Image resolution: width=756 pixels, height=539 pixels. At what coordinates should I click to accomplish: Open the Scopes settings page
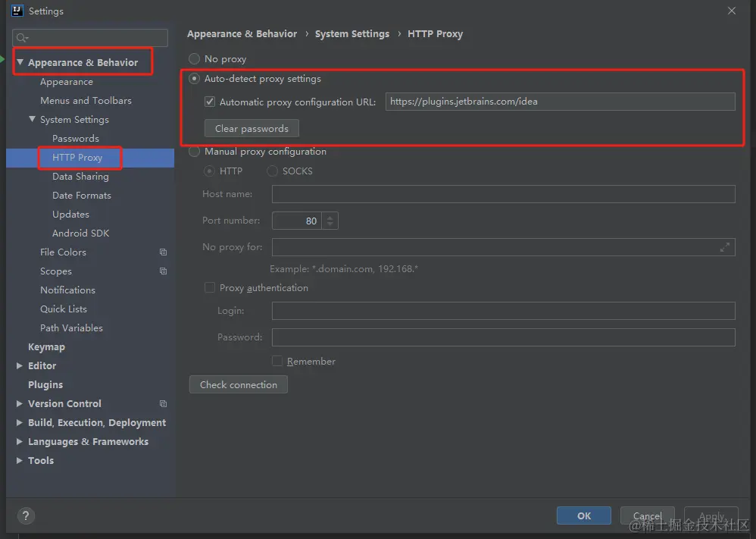click(x=56, y=271)
